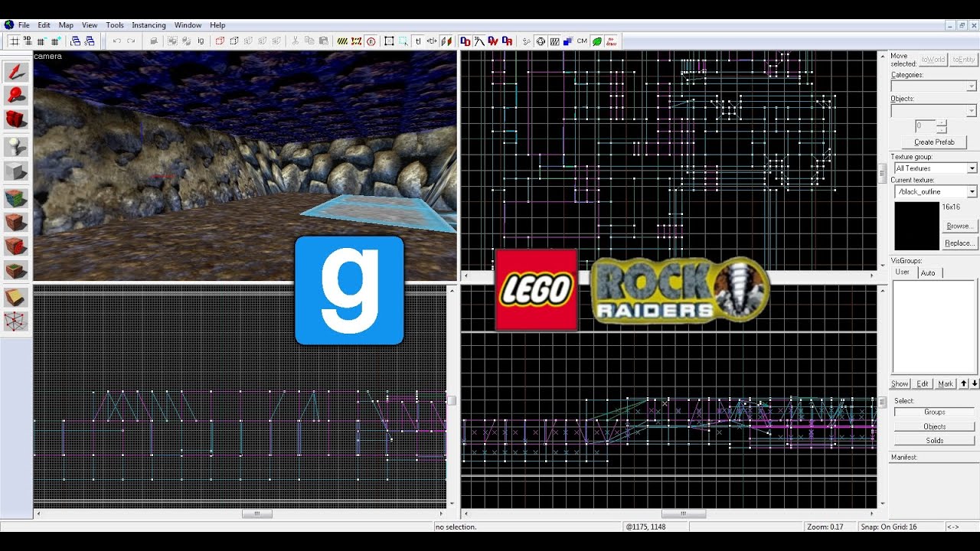
Task: Select the Vertex tool
Action: 16,321
